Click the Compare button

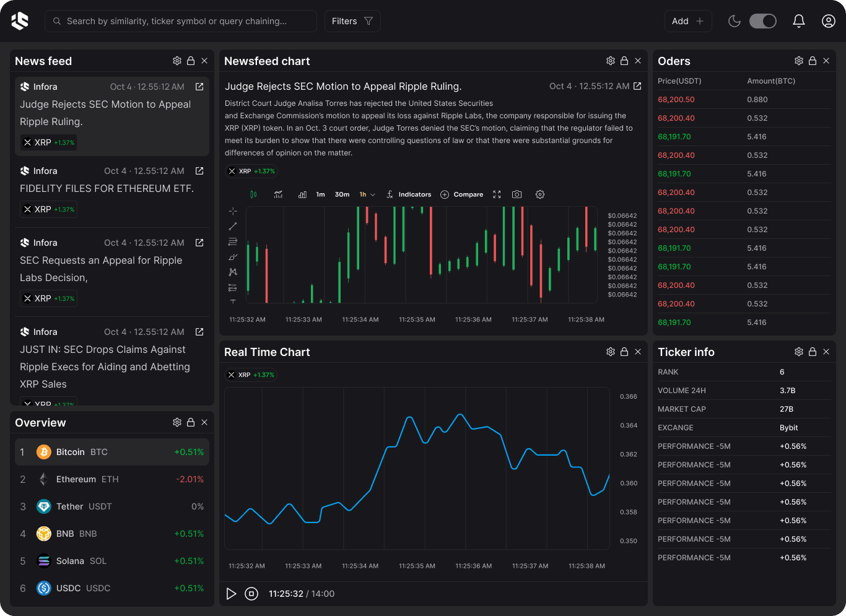click(x=462, y=194)
